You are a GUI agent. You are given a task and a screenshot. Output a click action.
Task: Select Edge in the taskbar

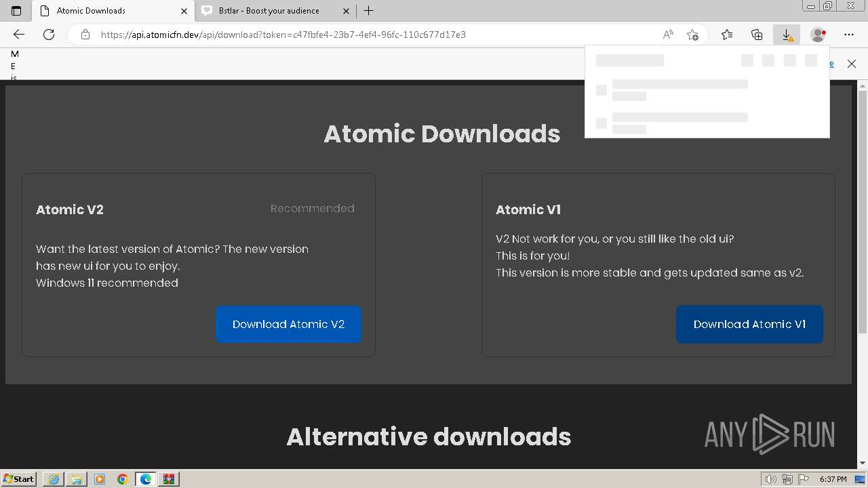146,479
